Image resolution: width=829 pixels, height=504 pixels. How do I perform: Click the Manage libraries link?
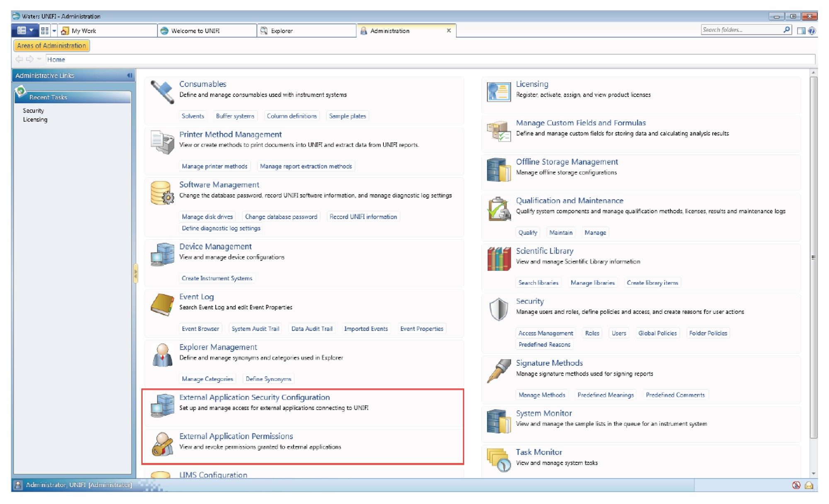click(592, 283)
